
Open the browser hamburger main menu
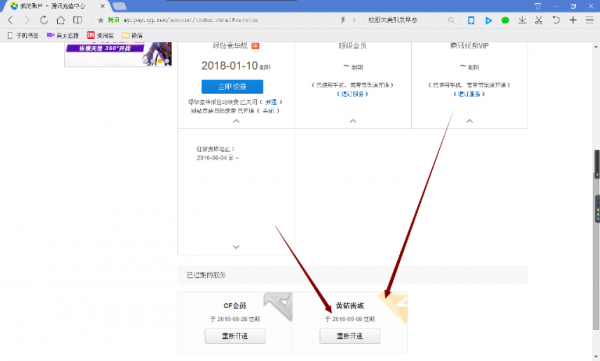[590, 20]
